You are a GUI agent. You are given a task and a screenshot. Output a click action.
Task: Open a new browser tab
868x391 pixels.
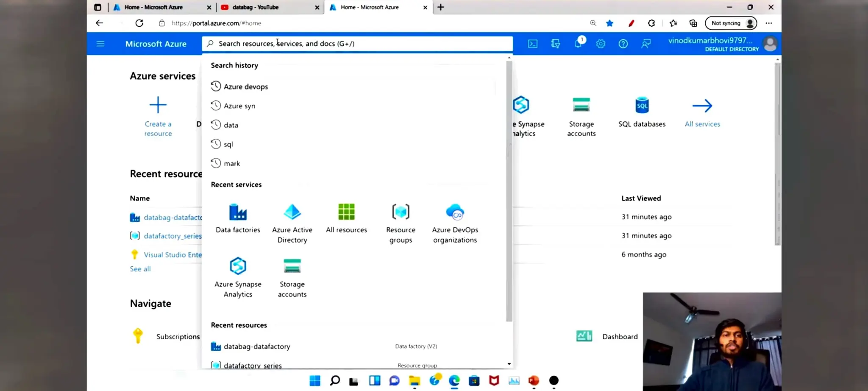pyautogui.click(x=441, y=7)
